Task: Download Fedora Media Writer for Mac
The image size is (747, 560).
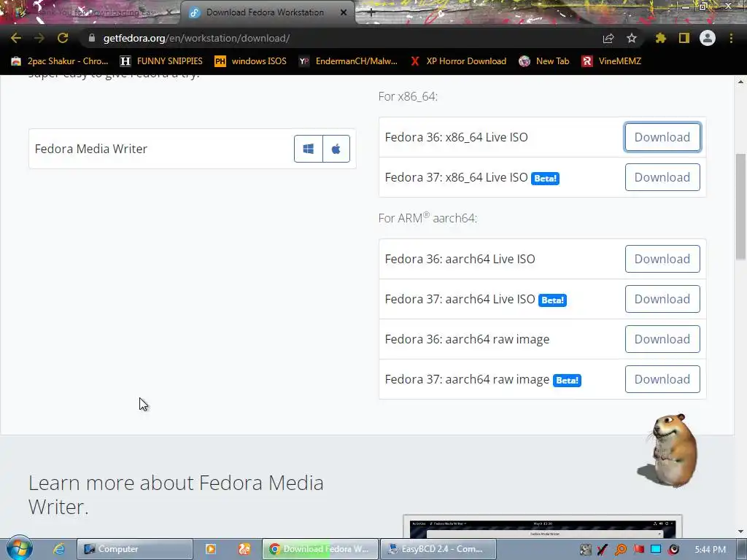Action: (x=336, y=149)
